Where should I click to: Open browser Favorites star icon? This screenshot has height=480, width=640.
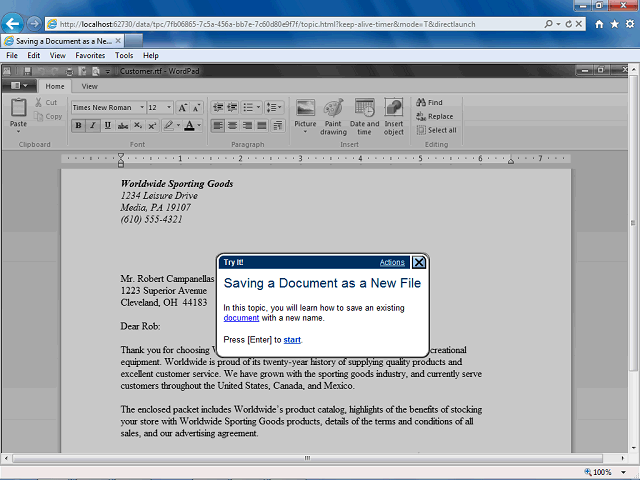tap(614, 24)
